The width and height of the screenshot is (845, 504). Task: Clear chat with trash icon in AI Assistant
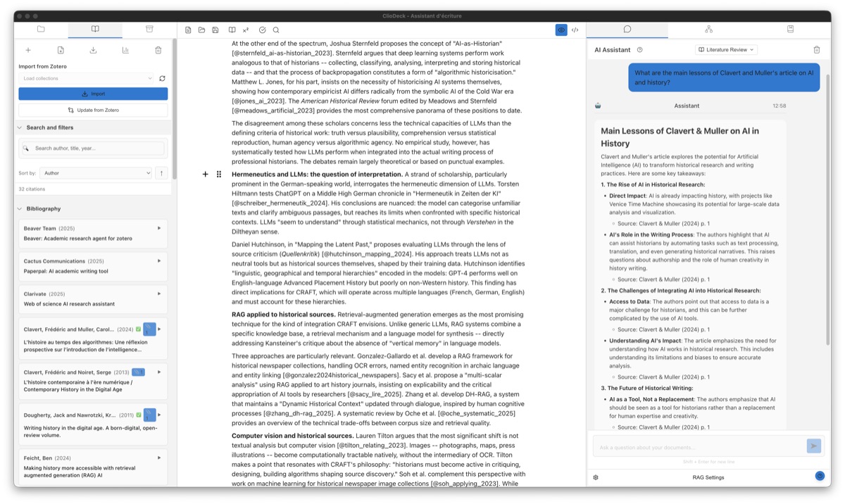[817, 50]
